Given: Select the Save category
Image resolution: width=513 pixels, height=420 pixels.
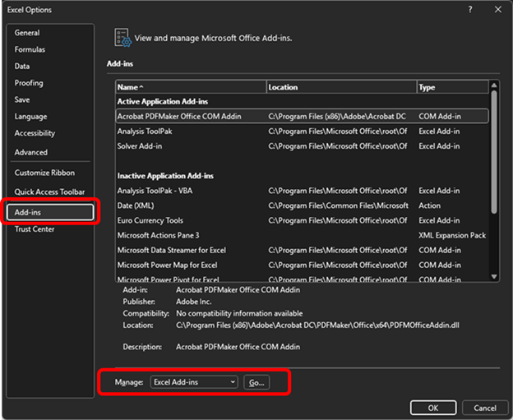Looking at the screenshot, I should (22, 99).
